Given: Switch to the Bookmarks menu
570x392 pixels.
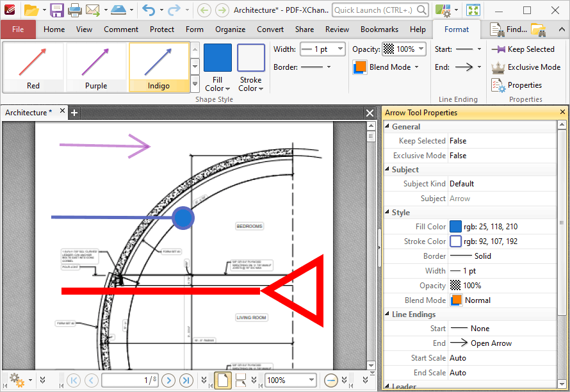Looking at the screenshot, I should [x=379, y=29].
